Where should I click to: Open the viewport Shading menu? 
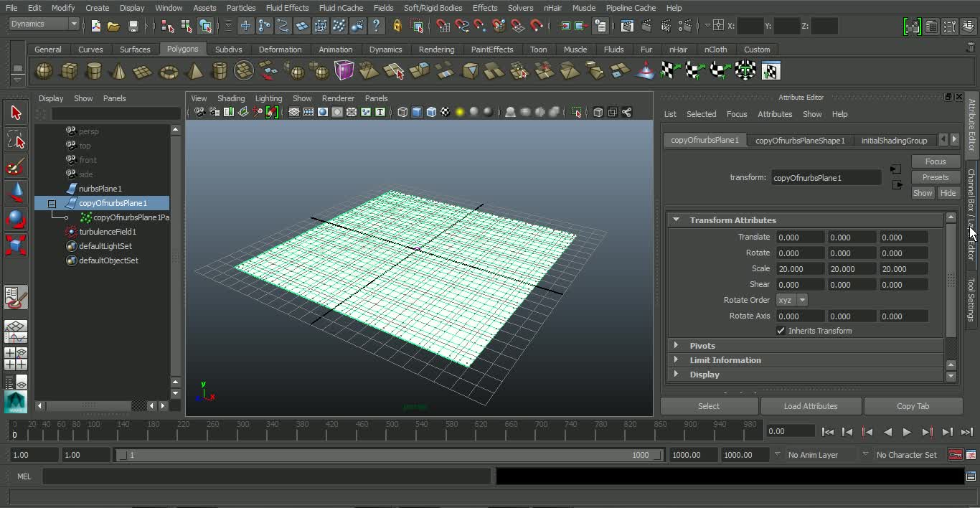pyautogui.click(x=231, y=98)
